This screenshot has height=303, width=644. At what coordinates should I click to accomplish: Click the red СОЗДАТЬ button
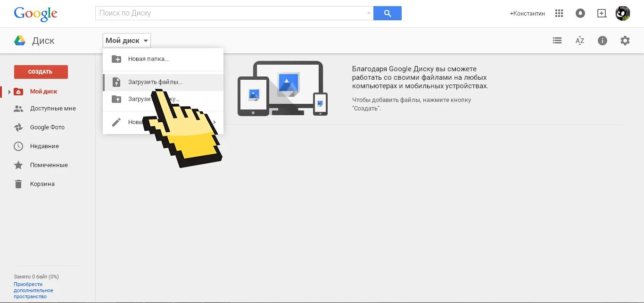pyautogui.click(x=41, y=72)
